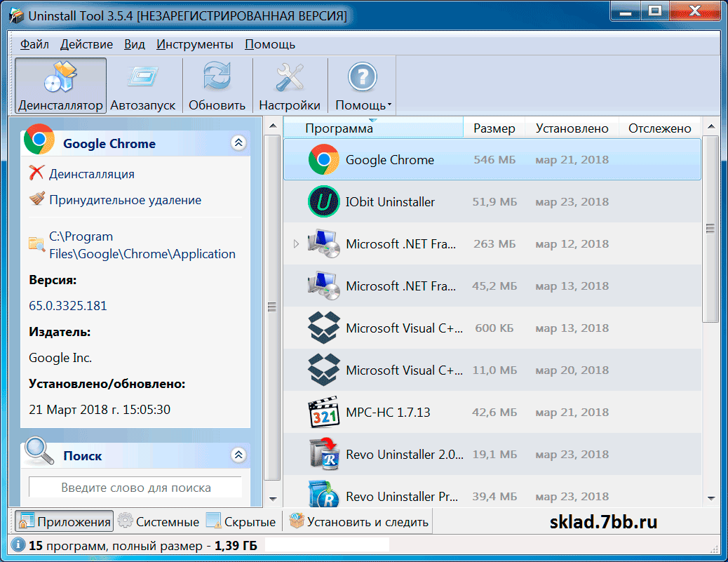This screenshot has height=562, width=728.
Task: Click the Google Chrome logo in details panel
Action: pyautogui.click(x=39, y=139)
